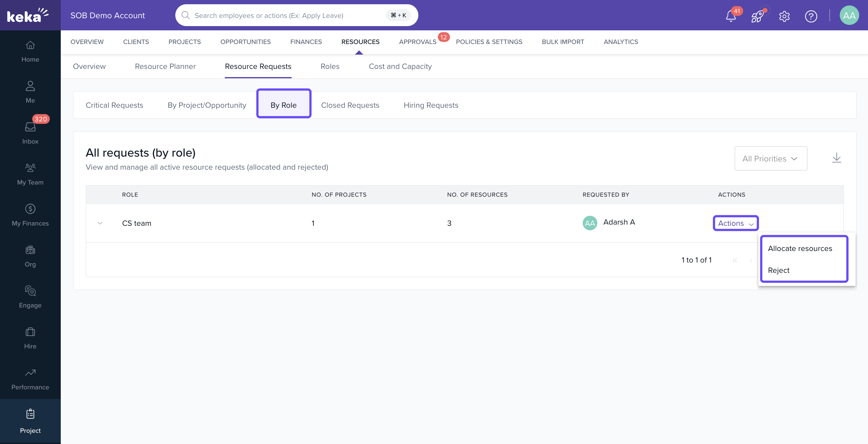
Task: Switch to the Closed Requests tab
Action: 350,105
